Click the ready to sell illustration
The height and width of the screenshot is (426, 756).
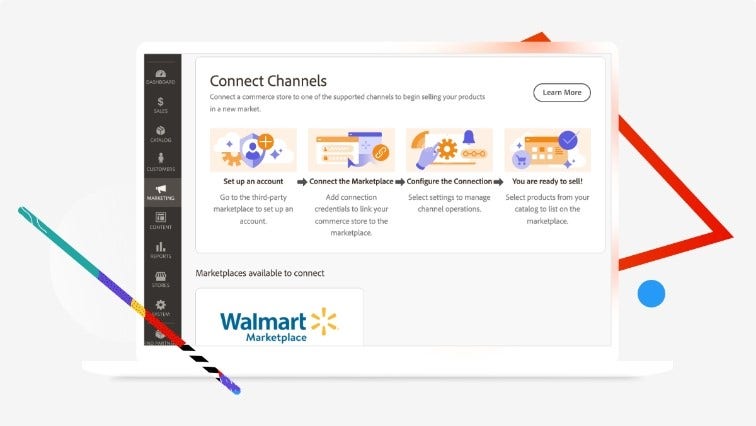click(547, 150)
